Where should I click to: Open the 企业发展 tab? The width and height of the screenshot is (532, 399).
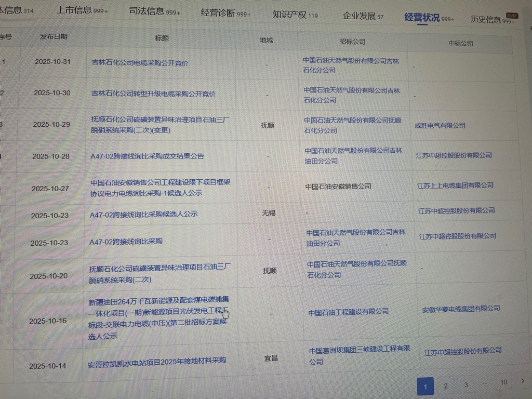(363, 16)
